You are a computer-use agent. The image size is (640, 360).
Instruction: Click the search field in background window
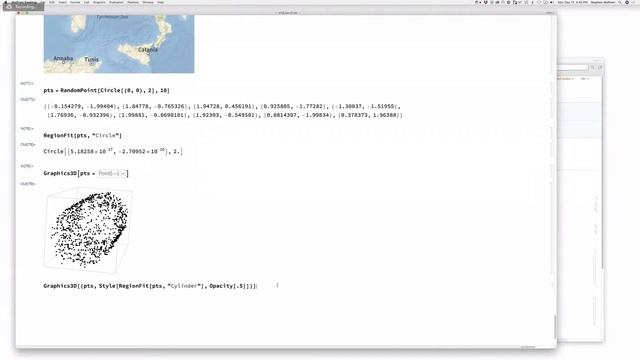tap(574, 67)
